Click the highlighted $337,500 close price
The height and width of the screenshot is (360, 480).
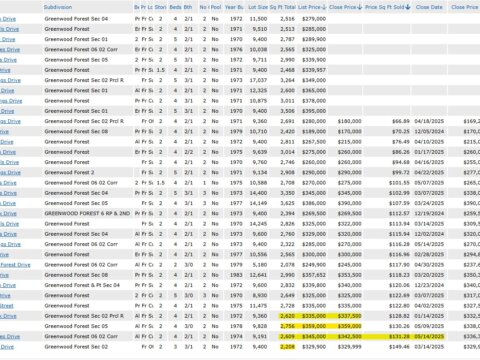[x=350, y=316]
